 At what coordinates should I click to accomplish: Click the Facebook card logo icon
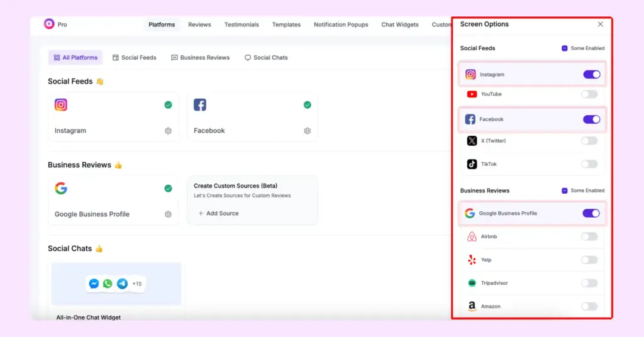click(x=200, y=104)
